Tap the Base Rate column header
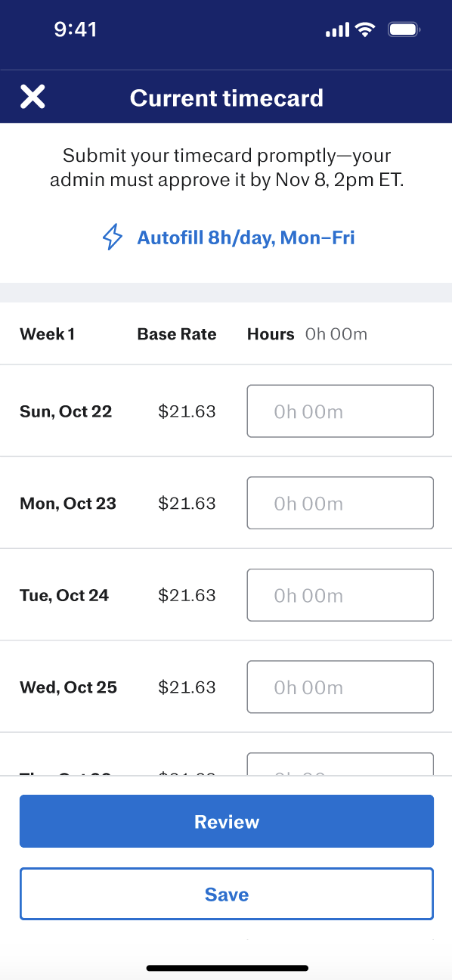Screen dimensions: 452x980 tap(177, 334)
